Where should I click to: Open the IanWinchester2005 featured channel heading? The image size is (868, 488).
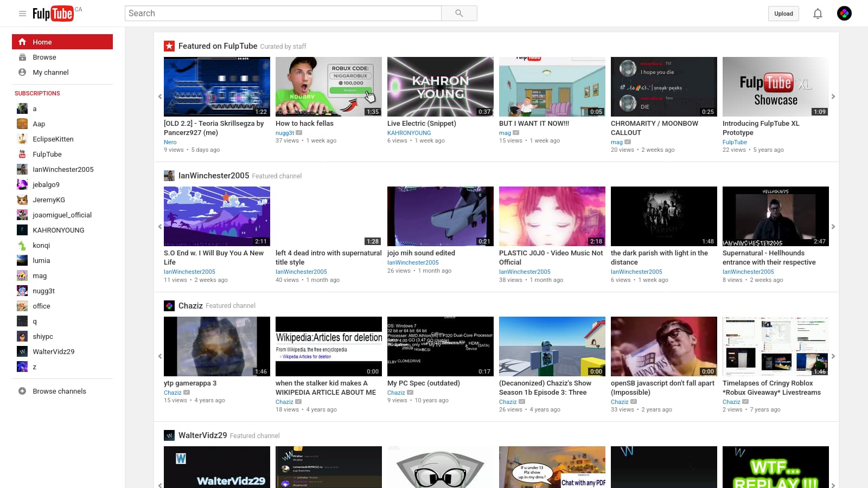click(214, 176)
